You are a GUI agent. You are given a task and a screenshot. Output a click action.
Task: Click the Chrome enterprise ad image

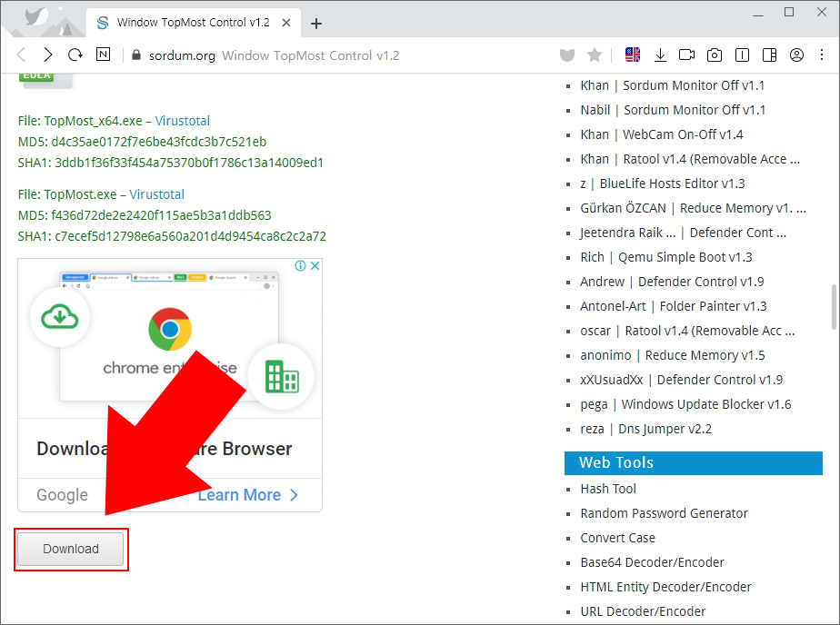click(x=170, y=338)
